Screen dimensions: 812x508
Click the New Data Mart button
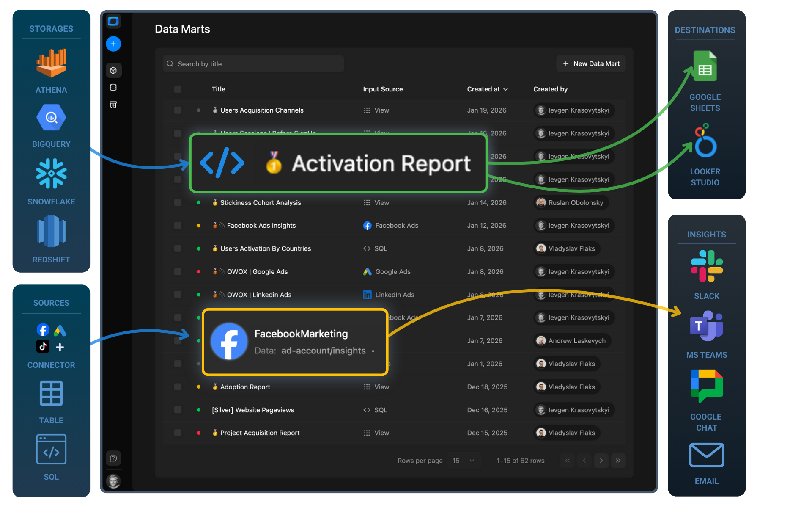591,64
